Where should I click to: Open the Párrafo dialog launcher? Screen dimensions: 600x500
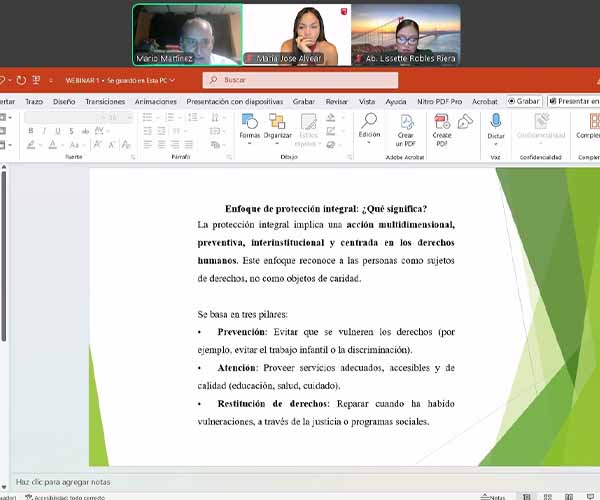[x=229, y=157]
